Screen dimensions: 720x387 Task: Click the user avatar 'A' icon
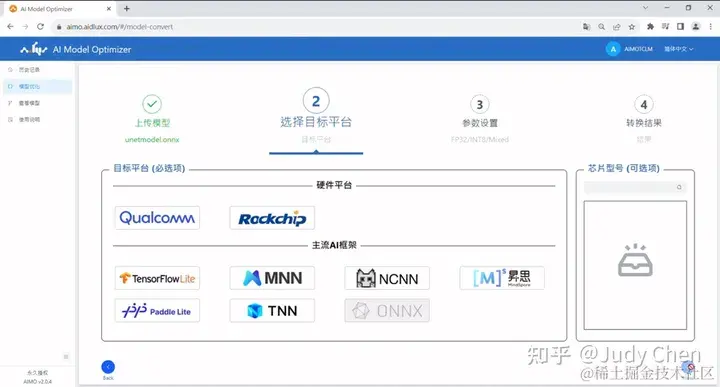[613, 49]
